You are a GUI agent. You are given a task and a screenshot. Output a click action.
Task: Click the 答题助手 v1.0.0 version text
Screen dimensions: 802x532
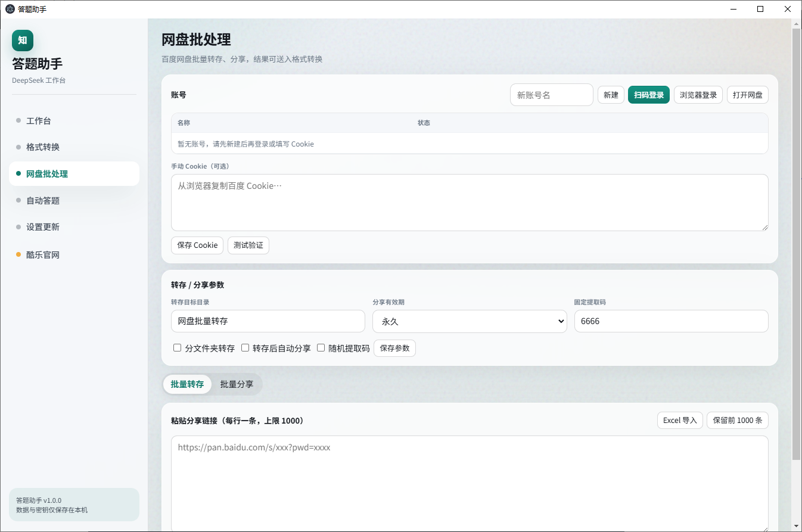39,500
